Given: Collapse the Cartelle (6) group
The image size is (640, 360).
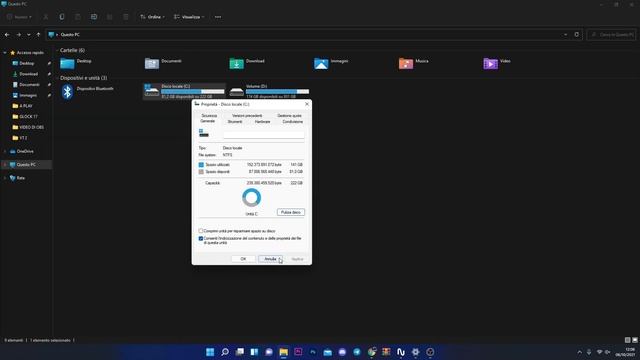Looking at the screenshot, I should pyautogui.click(x=57, y=50).
